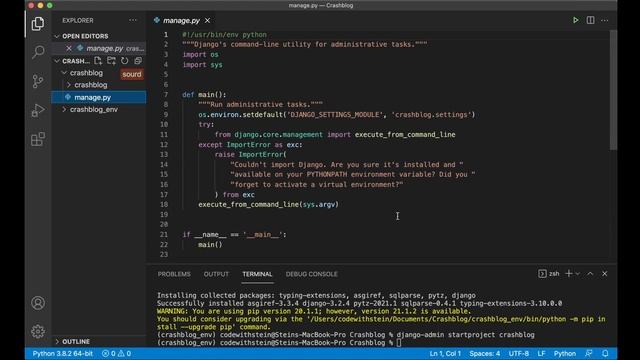Switch to the Problems tab

(x=174, y=274)
